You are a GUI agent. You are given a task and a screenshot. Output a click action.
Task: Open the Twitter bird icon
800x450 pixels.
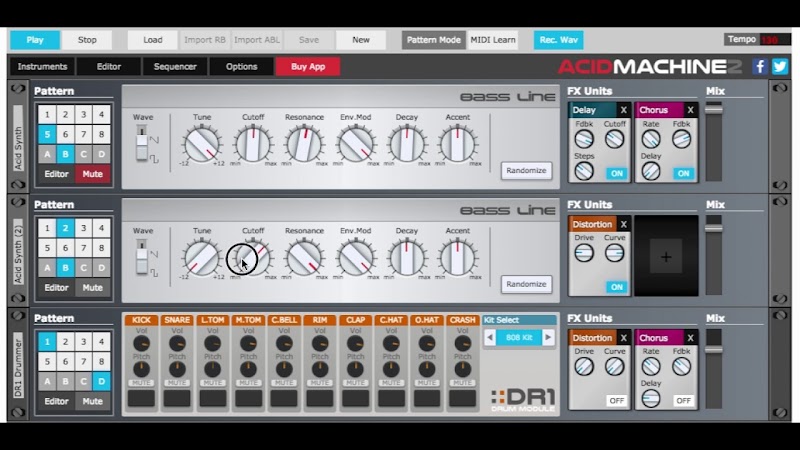(780, 66)
